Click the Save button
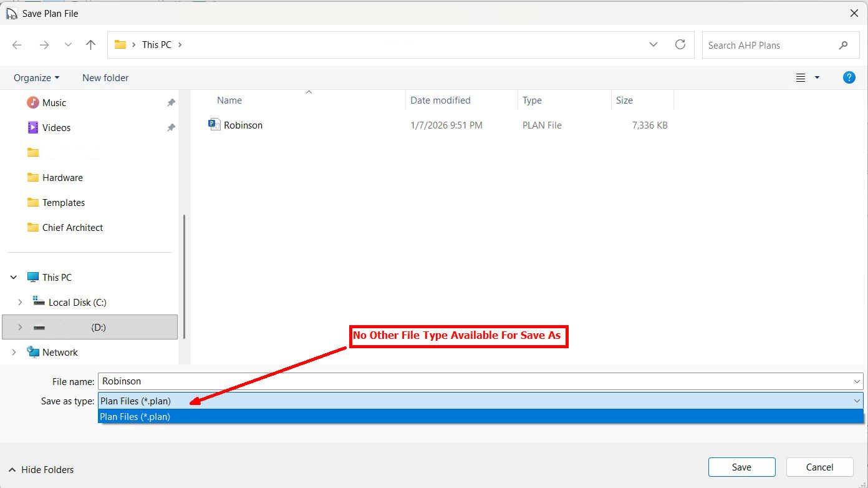Screen dimensions: 868x488 point(741,467)
